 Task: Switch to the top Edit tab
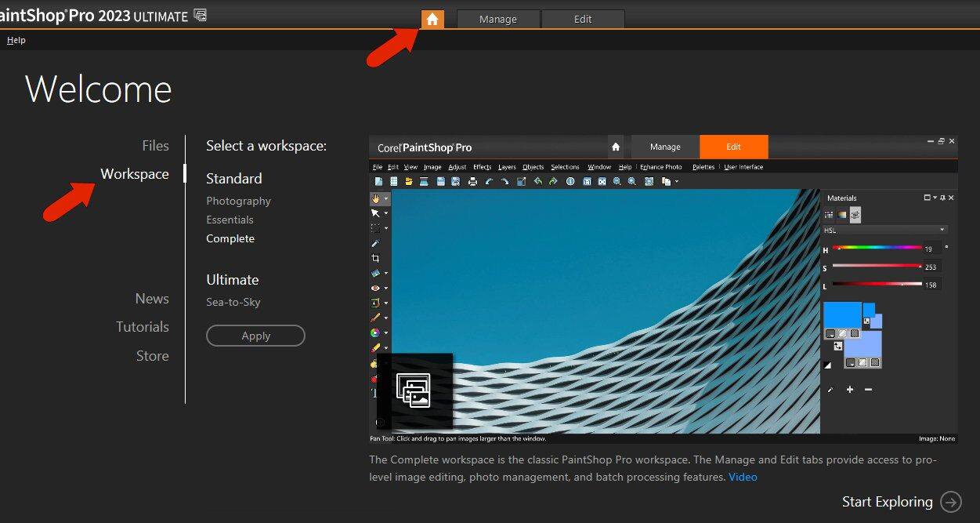[583, 20]
